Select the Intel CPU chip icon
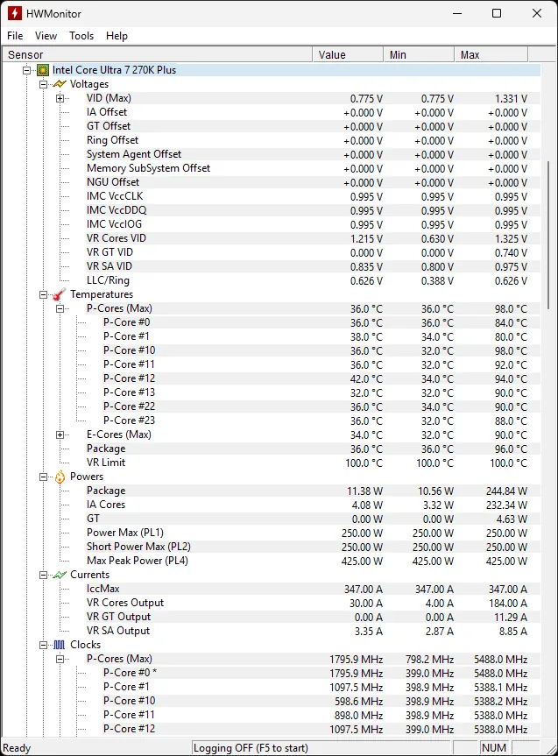The width and height of the screenshot is (558, 756). (x=43, y=70)
